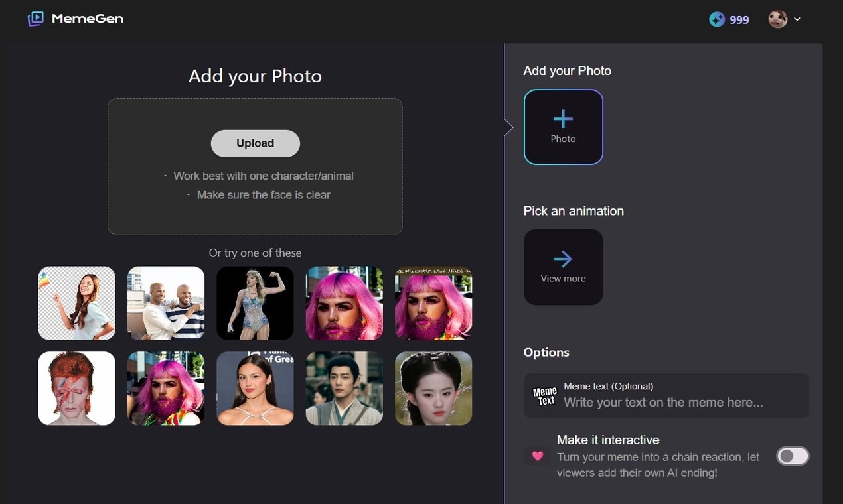Click the 'Make it interactive' heading

pos(608,440)
